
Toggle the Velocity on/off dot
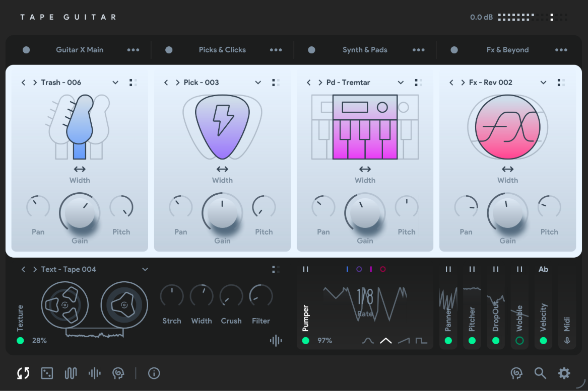[x=543, y=341]
